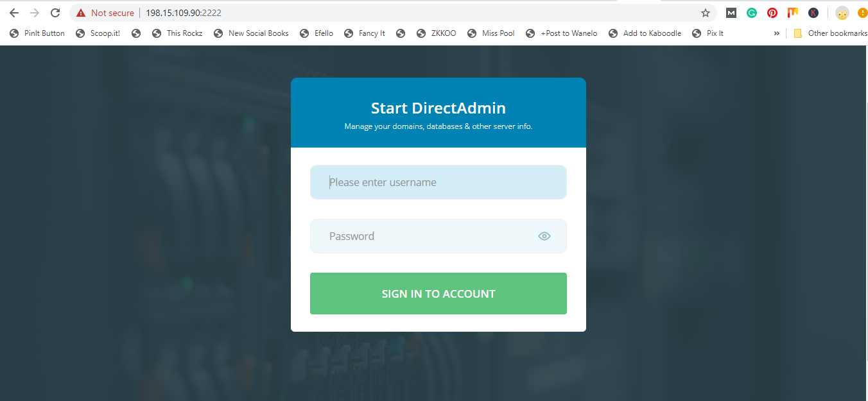Screen dimensions: 868x401
Task: Bookmark this page with the star icon
Action: coord(706,13)
